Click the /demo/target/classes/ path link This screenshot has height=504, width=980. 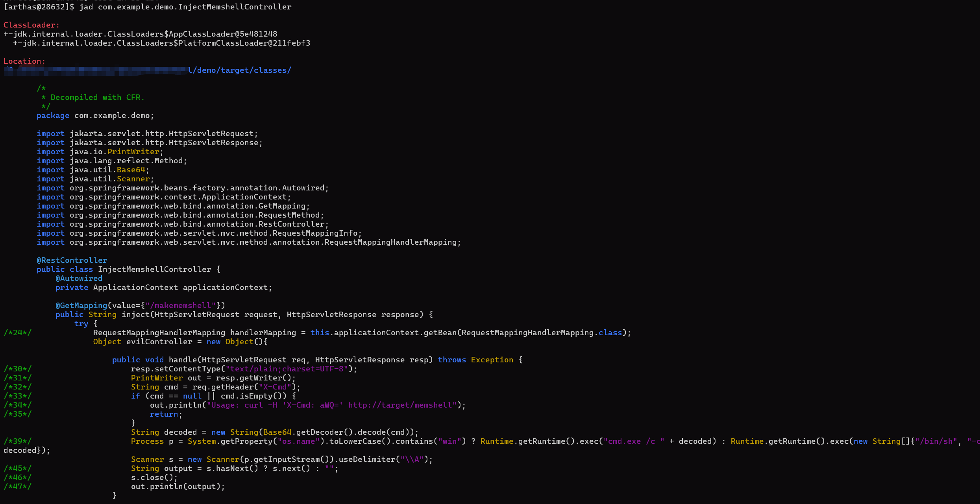pyautogui.click(x=240, y=70)
